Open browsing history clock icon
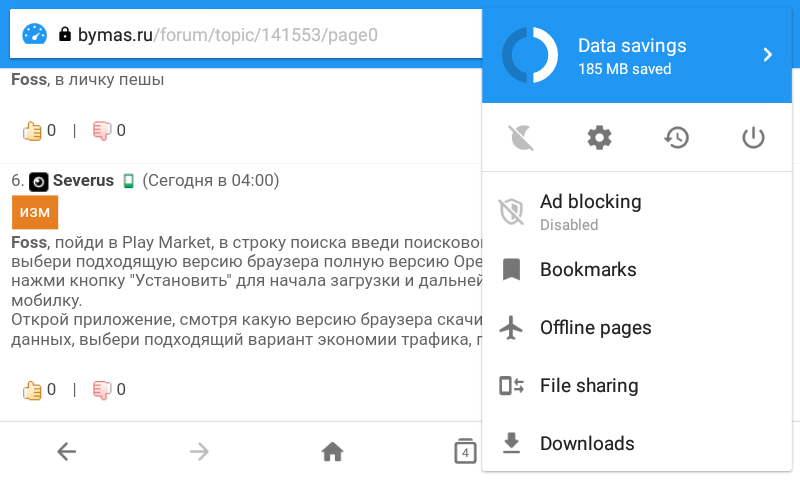This screenshot has height=480, width=800. [x=677, y=138]
